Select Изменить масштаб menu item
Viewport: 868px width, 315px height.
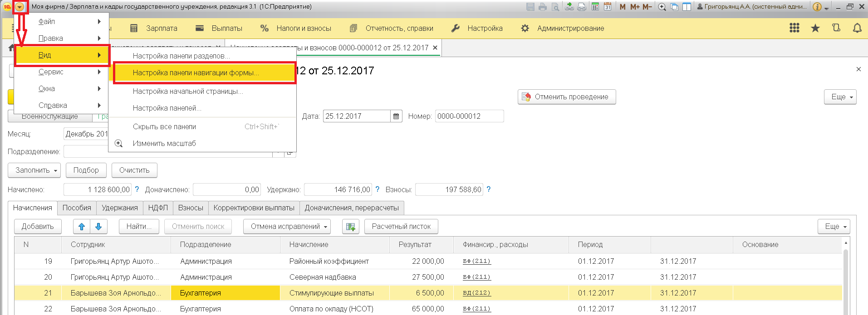pos(202,143)
